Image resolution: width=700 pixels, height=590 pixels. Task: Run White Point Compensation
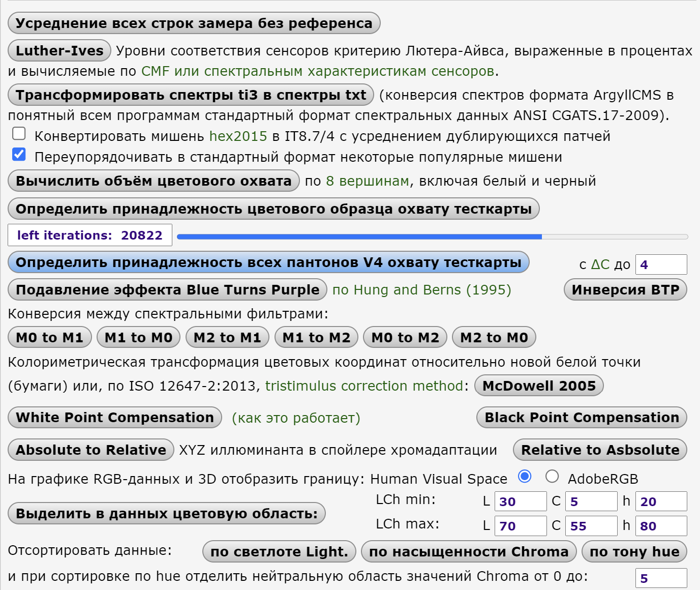coord(115,418)
